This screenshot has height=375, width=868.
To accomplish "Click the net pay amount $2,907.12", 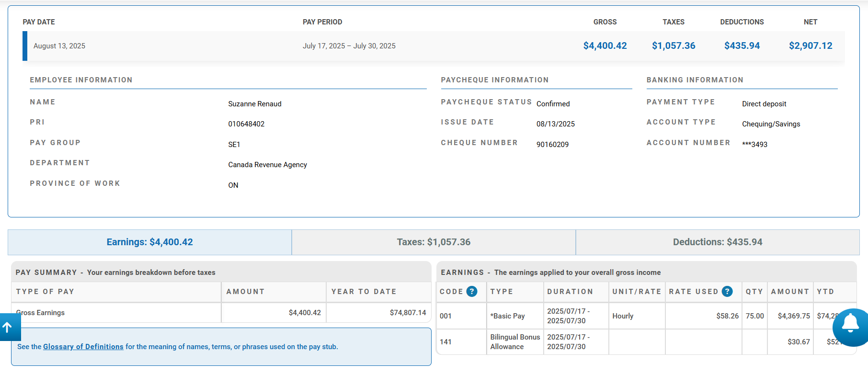I will click(x=810, y=46).
